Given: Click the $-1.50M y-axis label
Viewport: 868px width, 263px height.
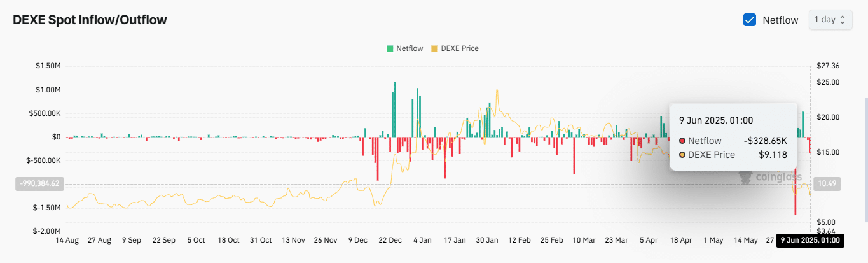Looking at the screenshot, I should [46, 208].
